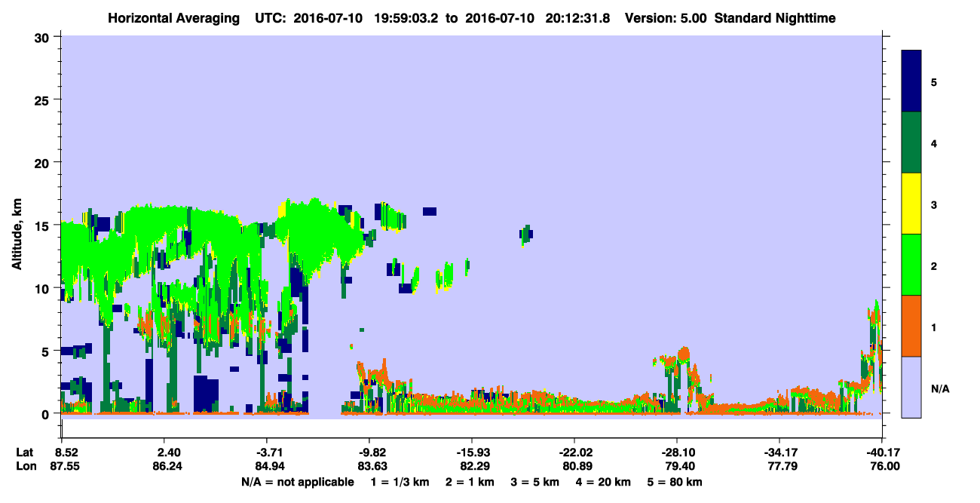
Task: Click the color bar label '3'
Action: (934, 204)
